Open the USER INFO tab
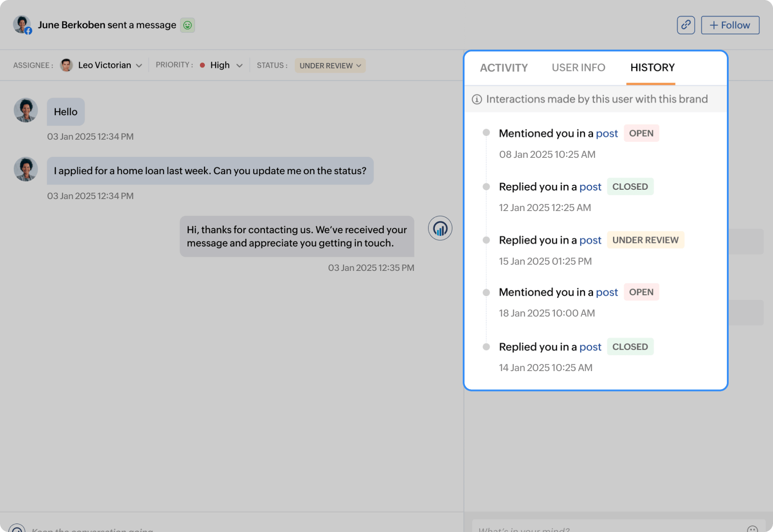The image size is (773, 532). (578, 67)
